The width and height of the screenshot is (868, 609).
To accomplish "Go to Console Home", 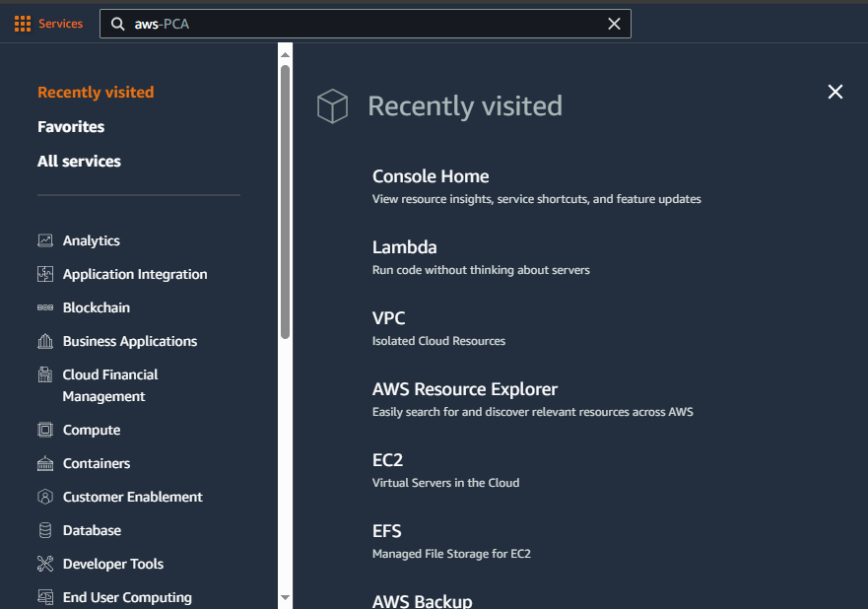I will coord(431,176).
